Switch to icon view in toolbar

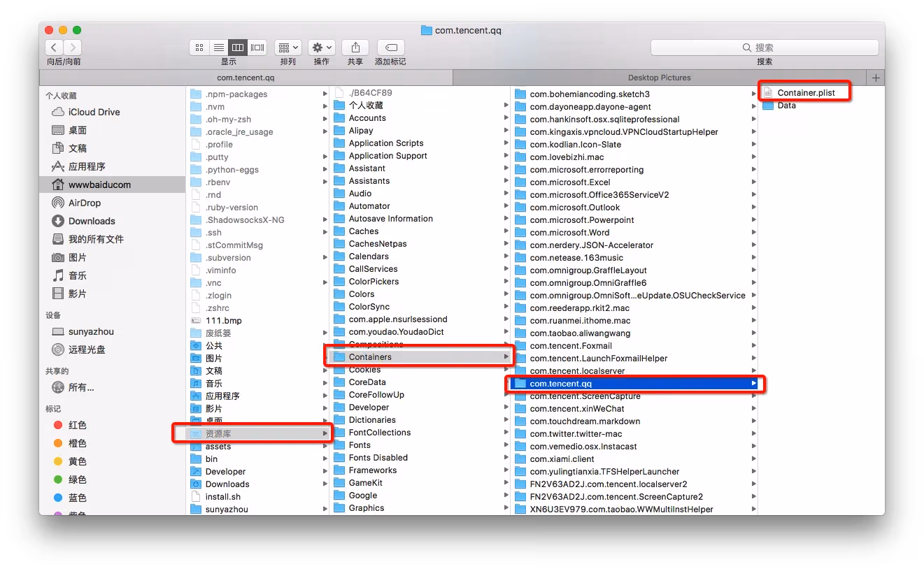[199, 48]
